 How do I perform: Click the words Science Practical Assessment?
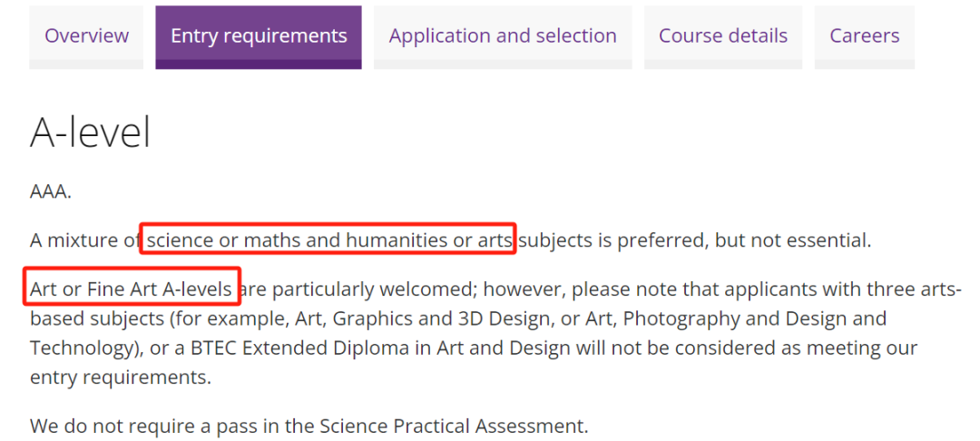454,426
